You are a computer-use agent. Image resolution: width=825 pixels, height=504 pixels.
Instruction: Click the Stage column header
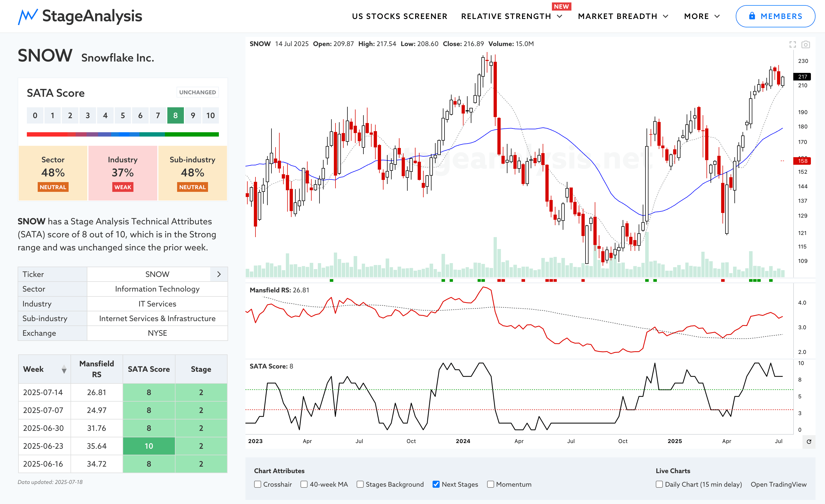201,369
